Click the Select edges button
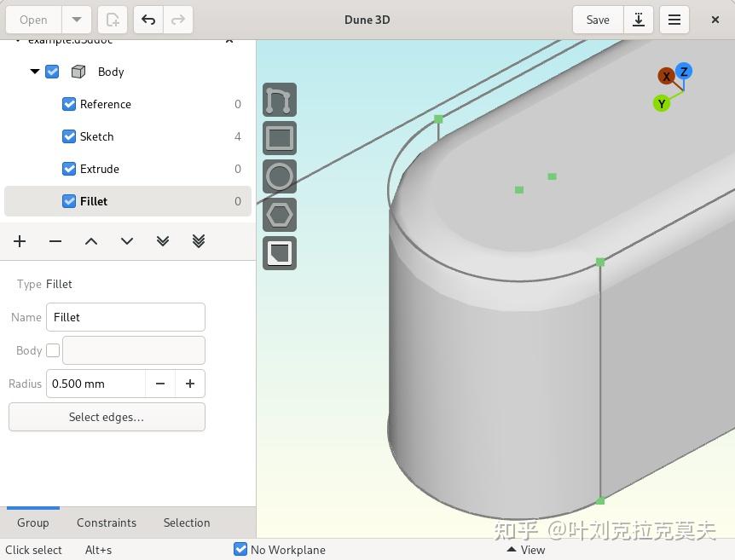Viewport: 735px width, 560px height. [x=106, y=417]
